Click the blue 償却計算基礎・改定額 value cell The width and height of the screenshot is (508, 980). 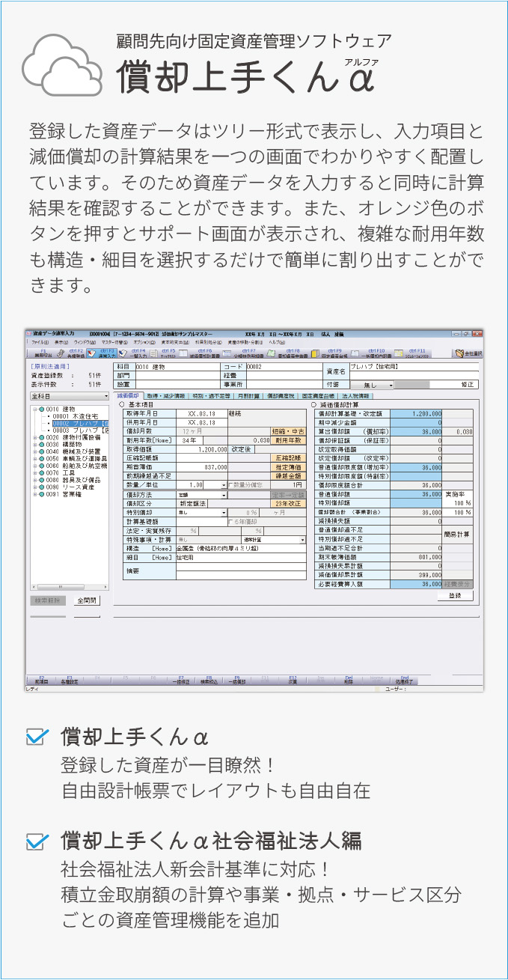tap(416, 413)
